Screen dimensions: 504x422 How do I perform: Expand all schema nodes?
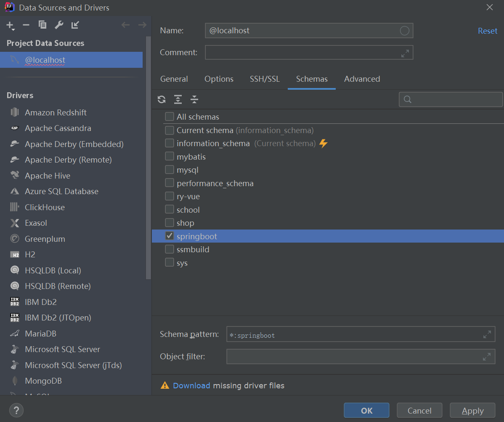pyautogui.click(x=178, y=99)
